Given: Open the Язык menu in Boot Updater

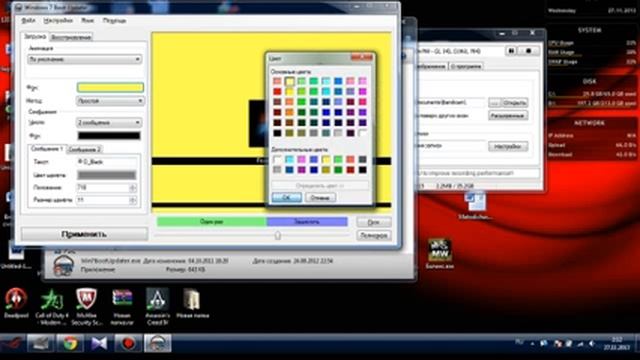Looking at the screenshot, I should point(87,20).
